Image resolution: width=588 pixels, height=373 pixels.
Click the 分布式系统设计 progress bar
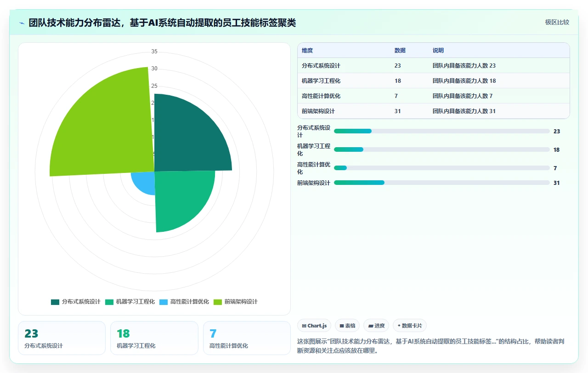pyautogui.click(x=442, y=132)
